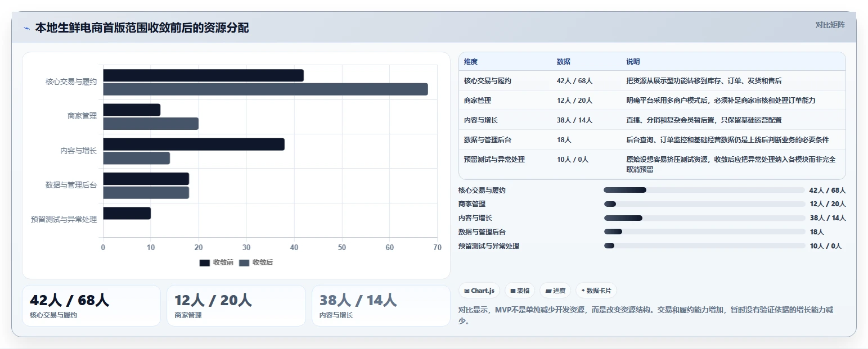Click the 预留测试与异常处理 progress bar

pos(704,246)
